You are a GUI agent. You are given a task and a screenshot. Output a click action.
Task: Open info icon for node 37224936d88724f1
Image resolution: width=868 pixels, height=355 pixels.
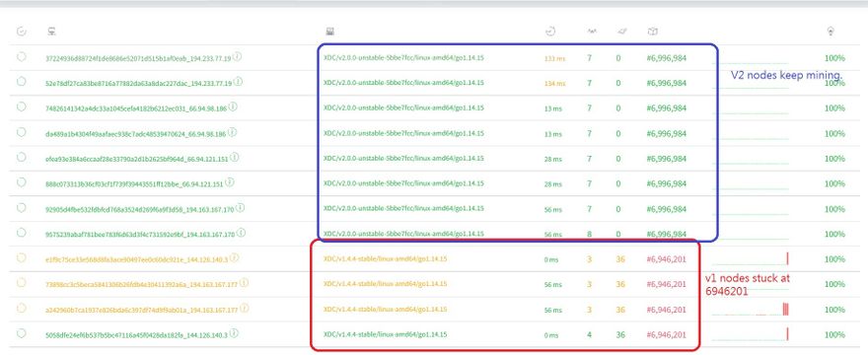coord(237,56)
